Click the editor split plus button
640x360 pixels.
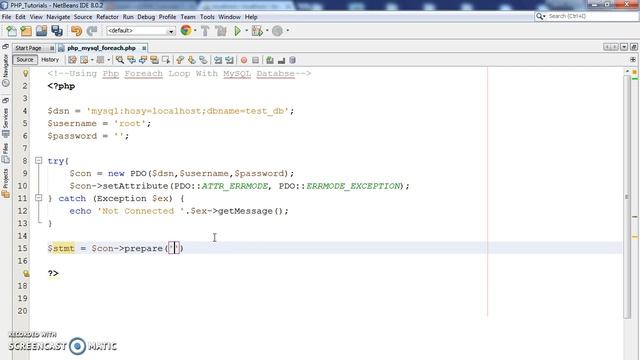click(633, 60)
